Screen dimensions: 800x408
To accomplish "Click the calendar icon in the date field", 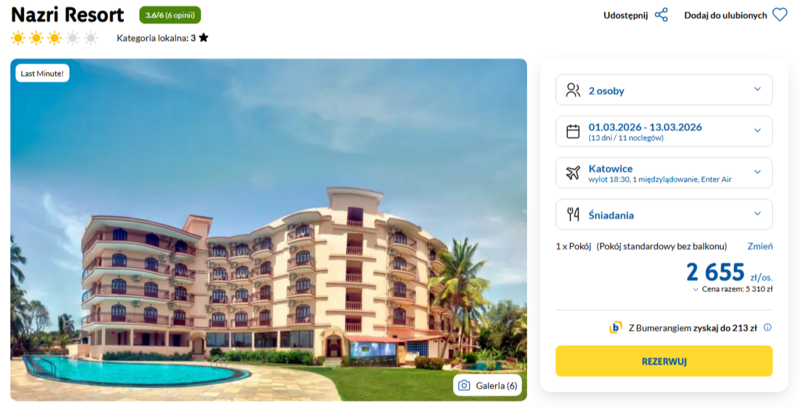I will (x=573, y=132).
